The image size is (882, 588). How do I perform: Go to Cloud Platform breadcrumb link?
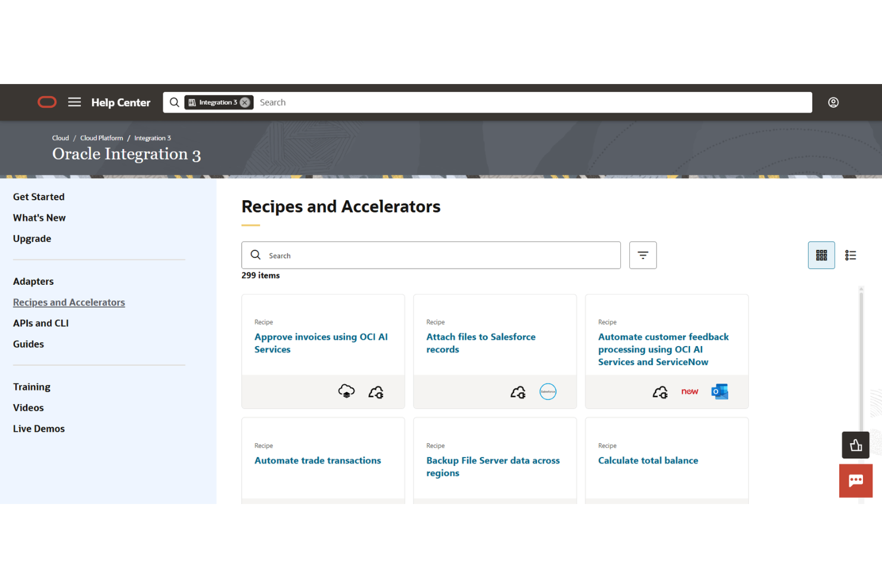tap(101, 138)
